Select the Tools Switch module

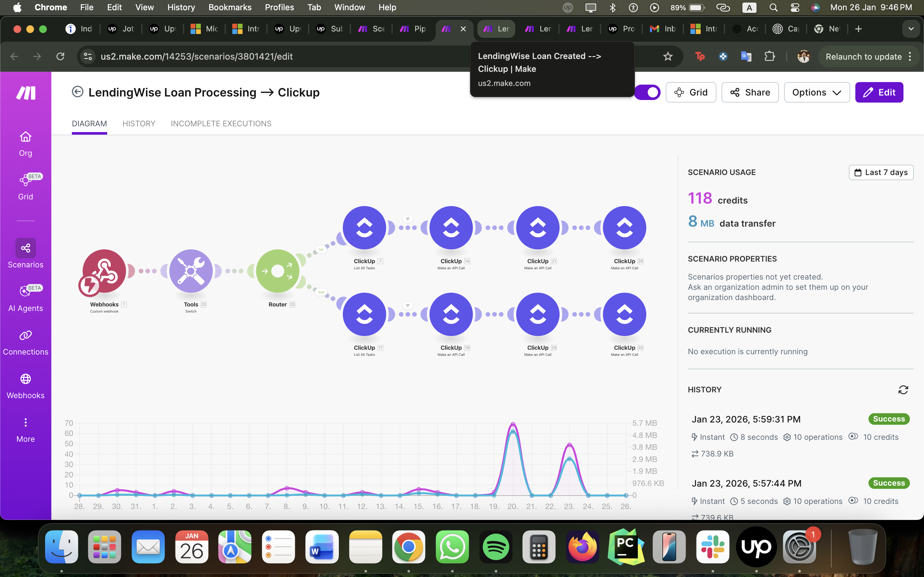pyautogui.click(x=191, y=271)
